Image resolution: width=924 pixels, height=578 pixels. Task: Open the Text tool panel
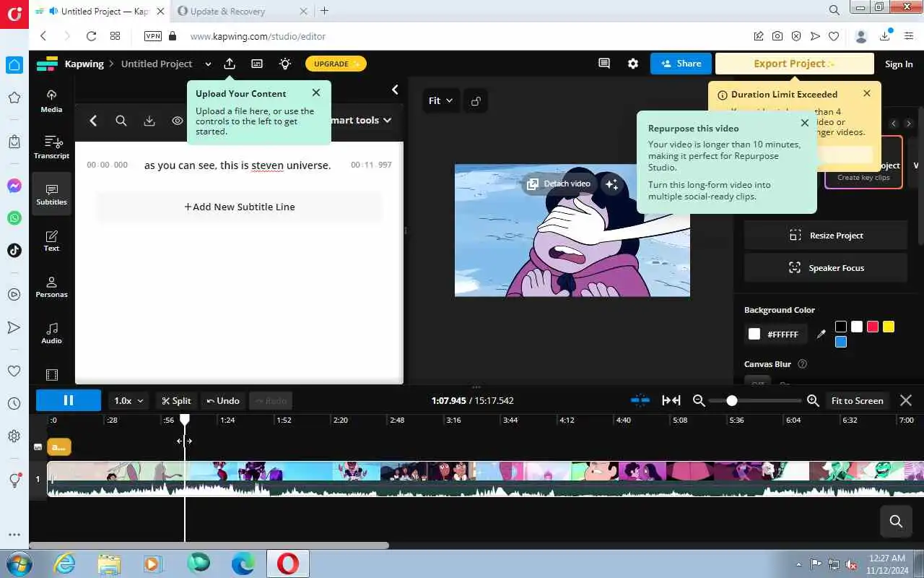pos(51,240)
